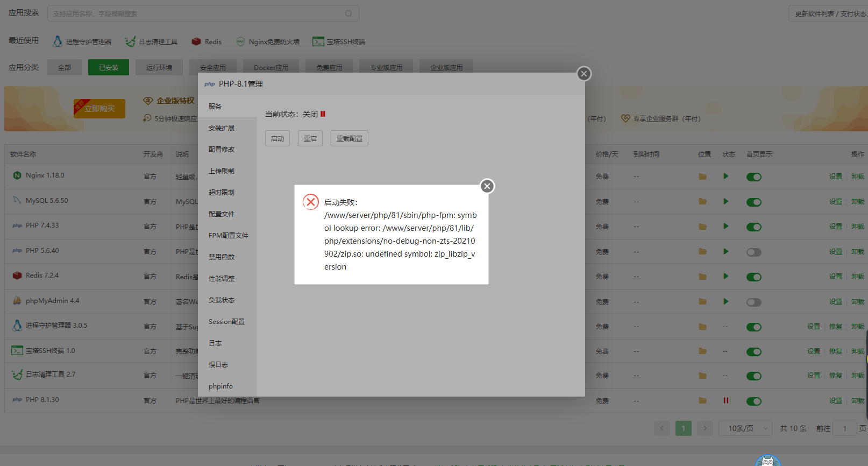Toggle homepage display for Redis 7.2.4

coord(754,277)
